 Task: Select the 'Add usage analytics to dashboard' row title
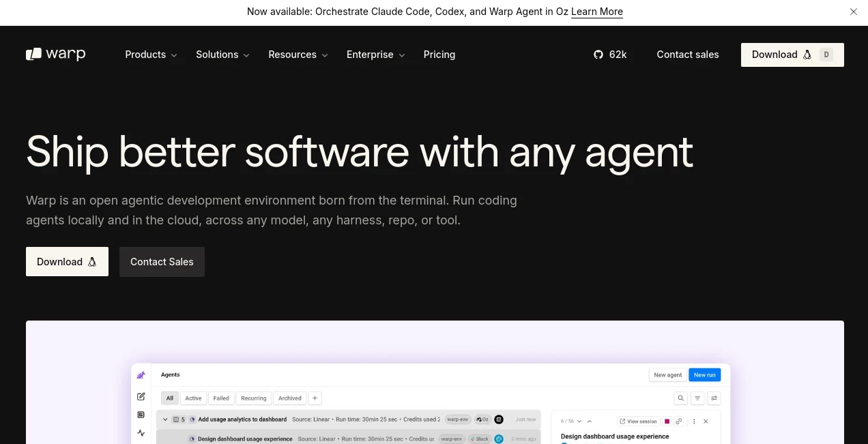pyautogui.click(x=242, y=419)
